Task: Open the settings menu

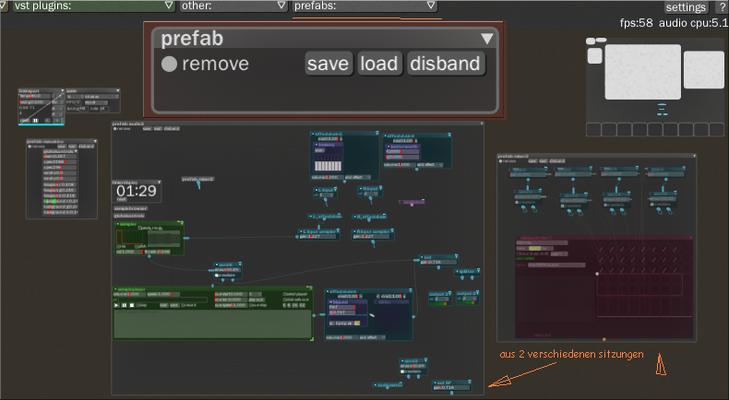Action: [x=686, y=7]
